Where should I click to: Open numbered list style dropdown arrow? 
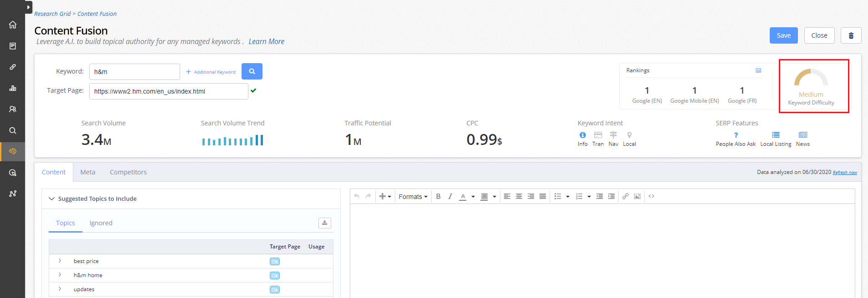pyautogui.click(x=589, y=197)
